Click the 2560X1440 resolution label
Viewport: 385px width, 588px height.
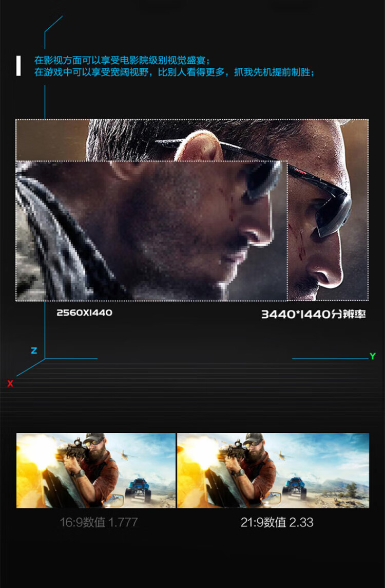point(84,313)
